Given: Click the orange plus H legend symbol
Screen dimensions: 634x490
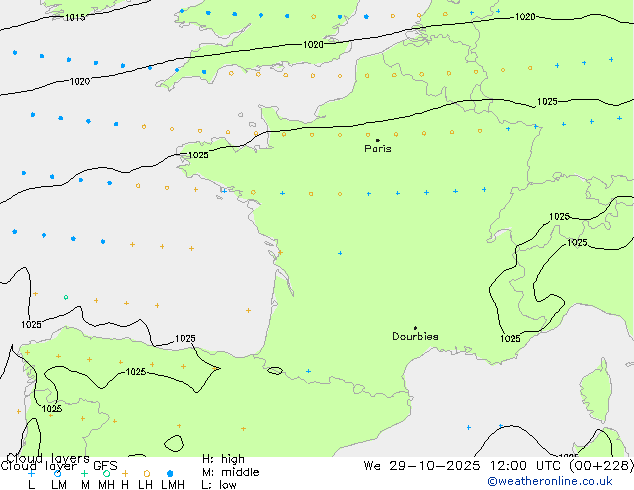Looking at the screenshot, I should (125, 473).
